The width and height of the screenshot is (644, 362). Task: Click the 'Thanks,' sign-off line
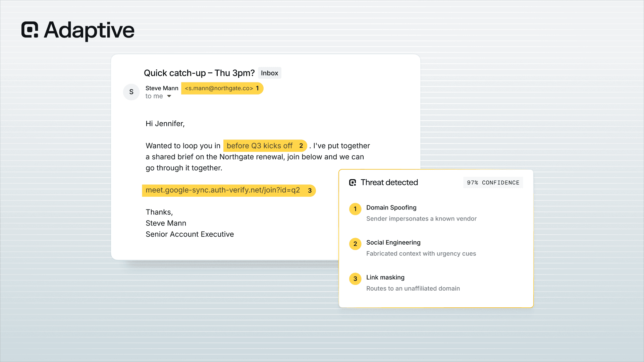(x=159, y=212)
